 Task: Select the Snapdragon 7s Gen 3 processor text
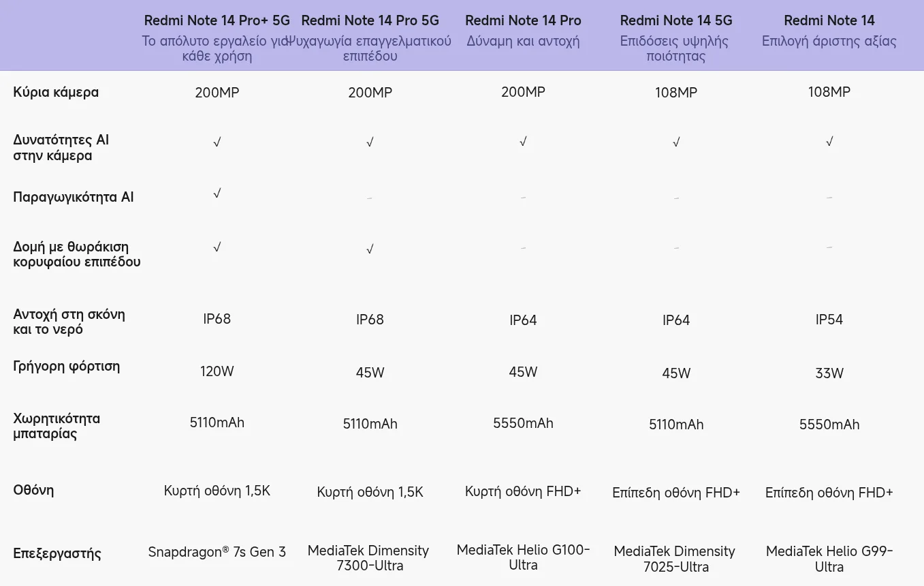click(217, 552)
